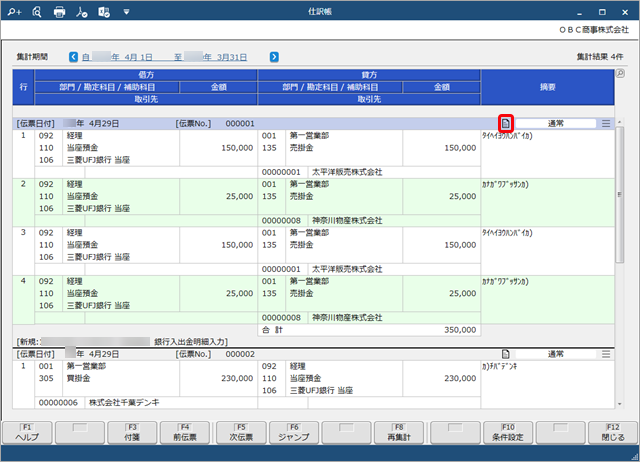This screenshot has width=640, height=462.
Task: Click the start date 4月1日 link
Action: pos(138,57)
